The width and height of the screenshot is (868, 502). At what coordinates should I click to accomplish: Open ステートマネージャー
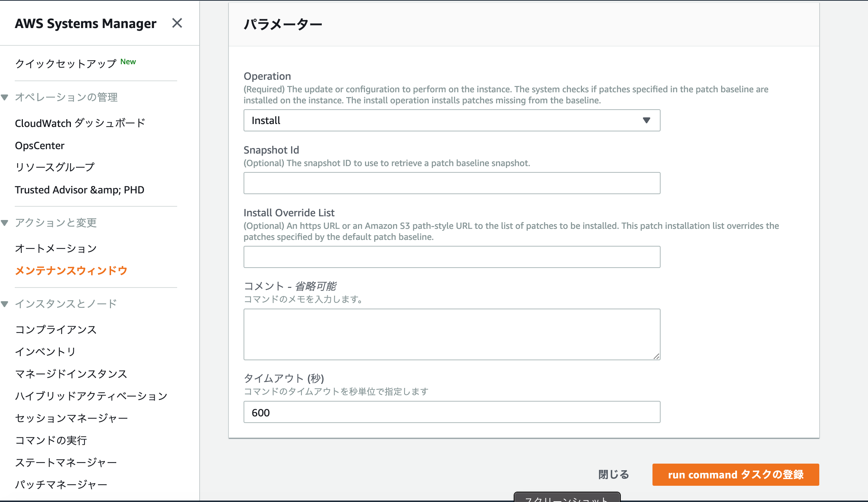point(66,463)
